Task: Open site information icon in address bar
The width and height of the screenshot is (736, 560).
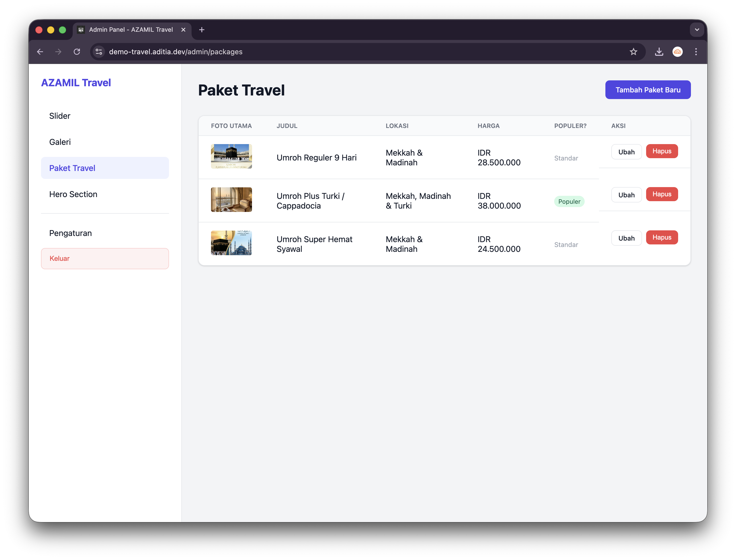Action: coord(99,52)
